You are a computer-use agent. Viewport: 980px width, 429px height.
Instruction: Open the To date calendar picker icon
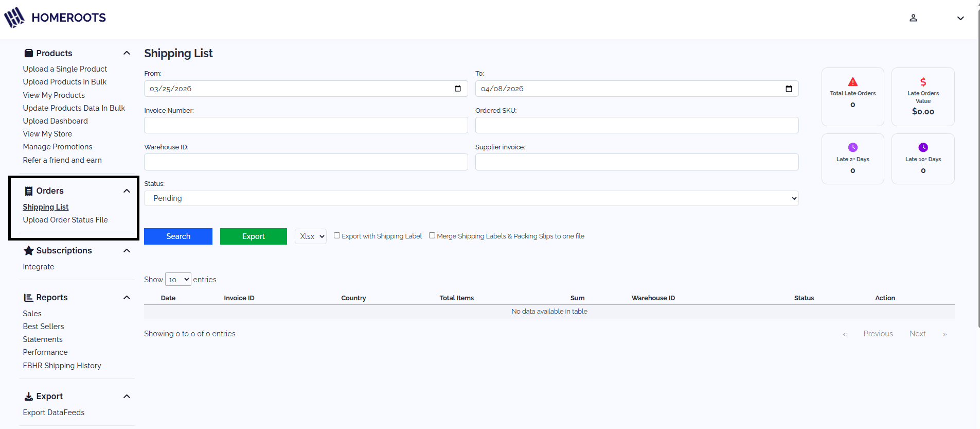(x=788, y=89)
